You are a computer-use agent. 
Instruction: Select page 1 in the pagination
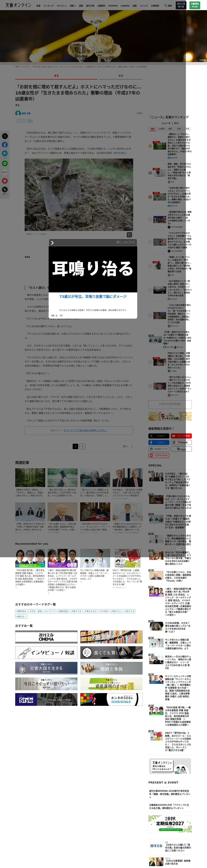tap(76, 446)
